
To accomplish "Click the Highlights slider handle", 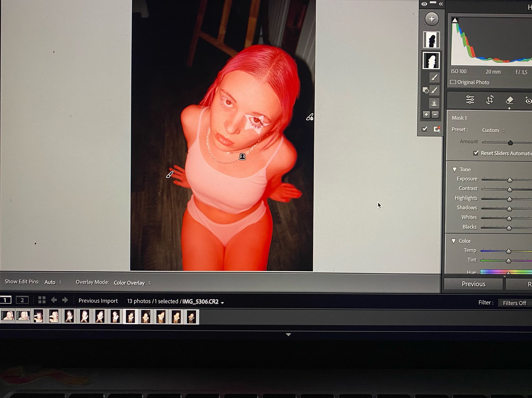I will [x=509, y=199].
